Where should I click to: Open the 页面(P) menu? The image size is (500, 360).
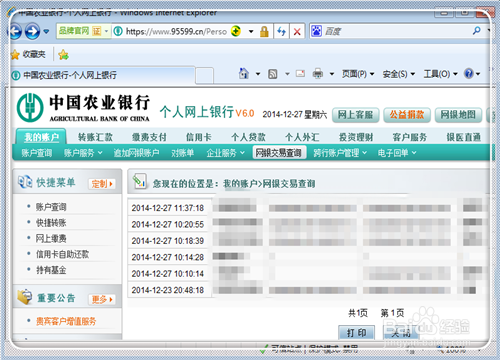click(x=358, y=74)
